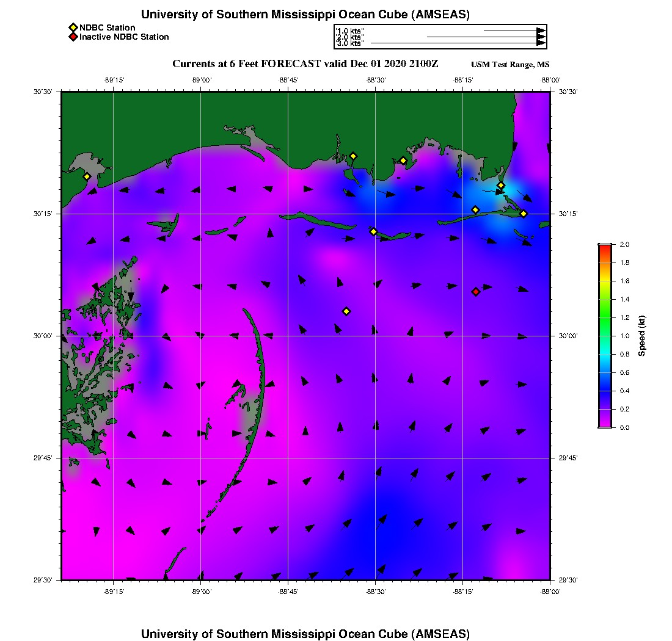Click the red diamond icon in the legend

pyautogui.click(x=73, y=37)
